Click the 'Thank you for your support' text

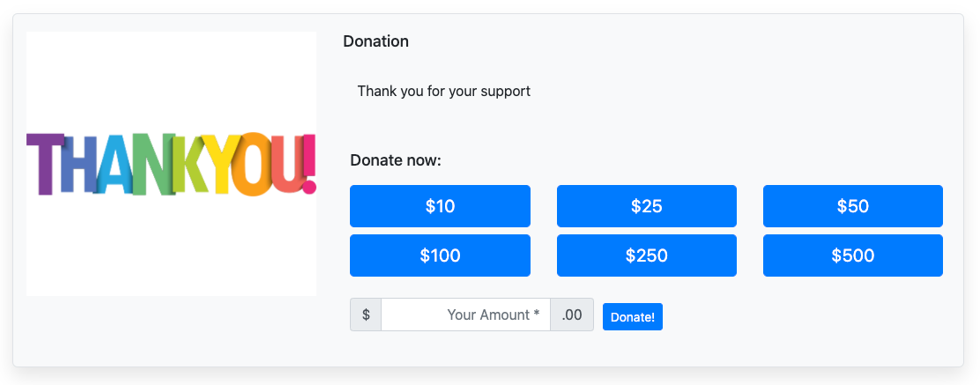(443, 91)
